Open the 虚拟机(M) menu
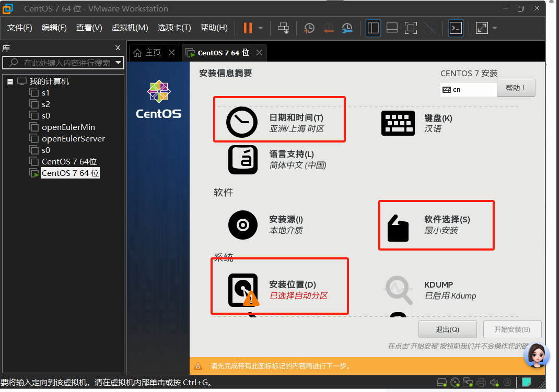 [x=130, y=28]
